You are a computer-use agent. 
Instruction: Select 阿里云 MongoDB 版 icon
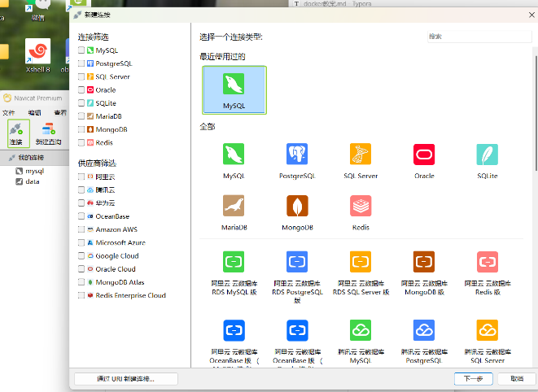coord(424,262)
